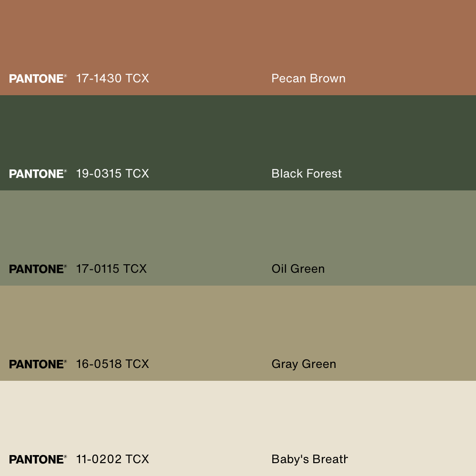The image size is (476, 476).
Task: Click the PANTONE logo beside 19-0315 TCX
Action: tap(38, 174)
